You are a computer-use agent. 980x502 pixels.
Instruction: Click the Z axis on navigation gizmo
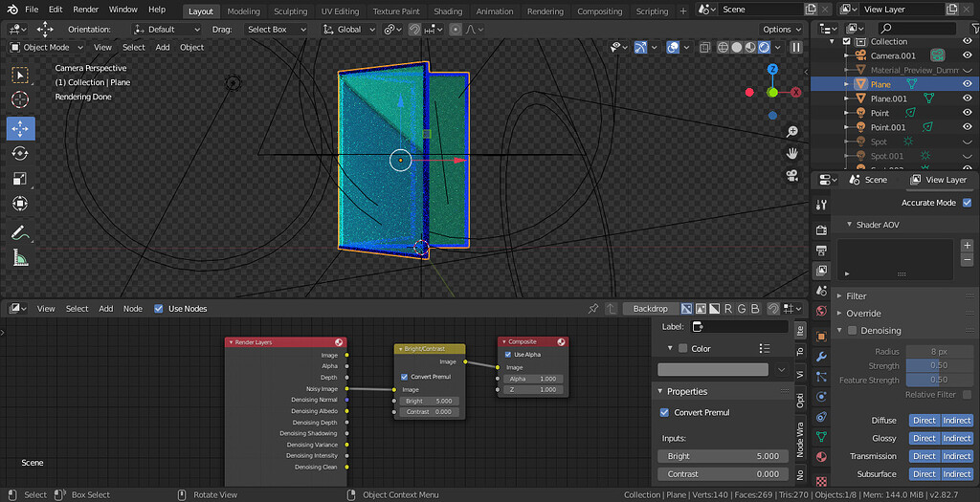tap(772, 69)
